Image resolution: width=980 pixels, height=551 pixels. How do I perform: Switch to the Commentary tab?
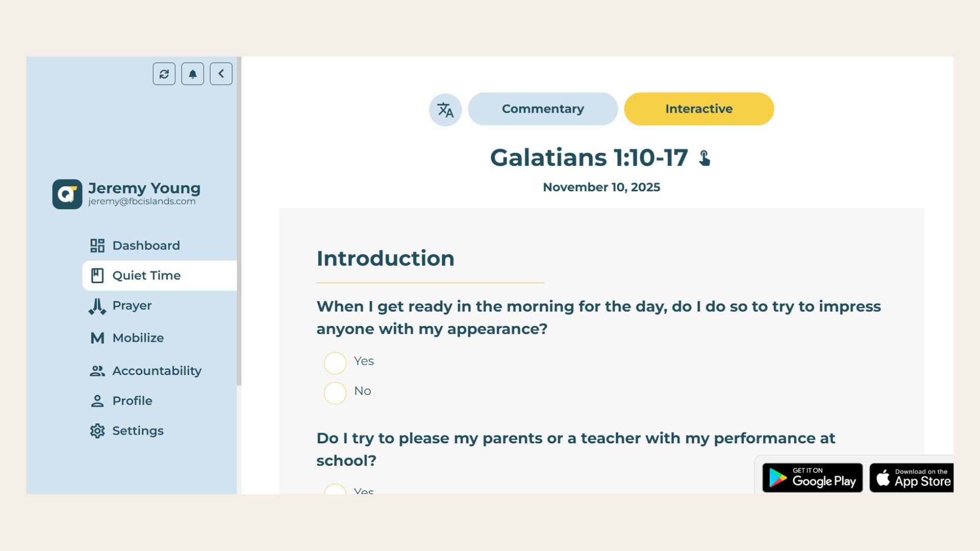pyautogui.click(x=543, y=109)
